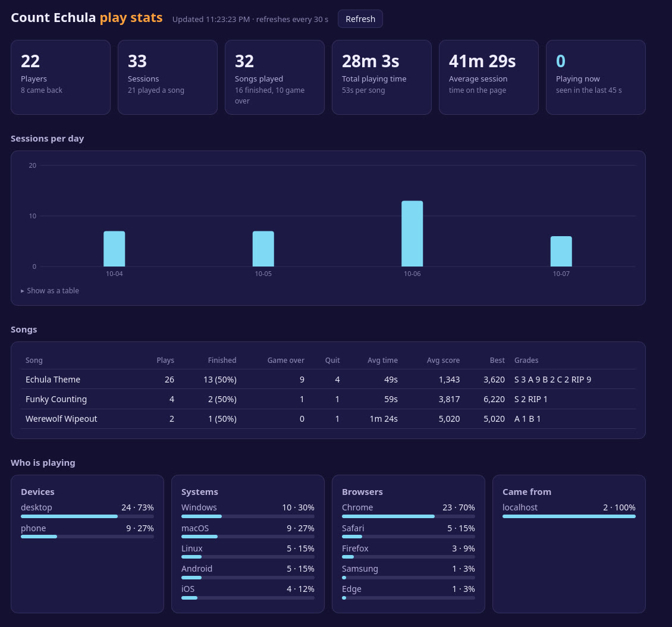Click the '8 came back' note

pyautogui.click(x=42, y=90)
